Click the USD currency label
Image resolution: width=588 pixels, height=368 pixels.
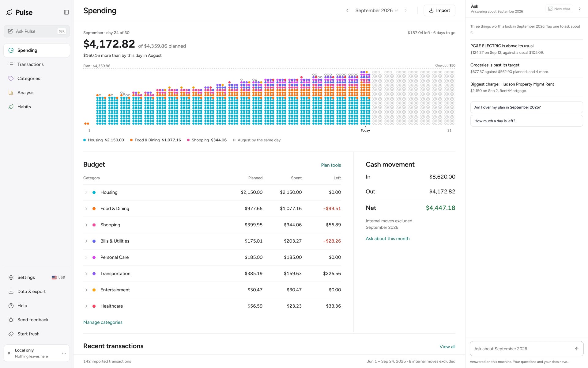coord(62,278)
